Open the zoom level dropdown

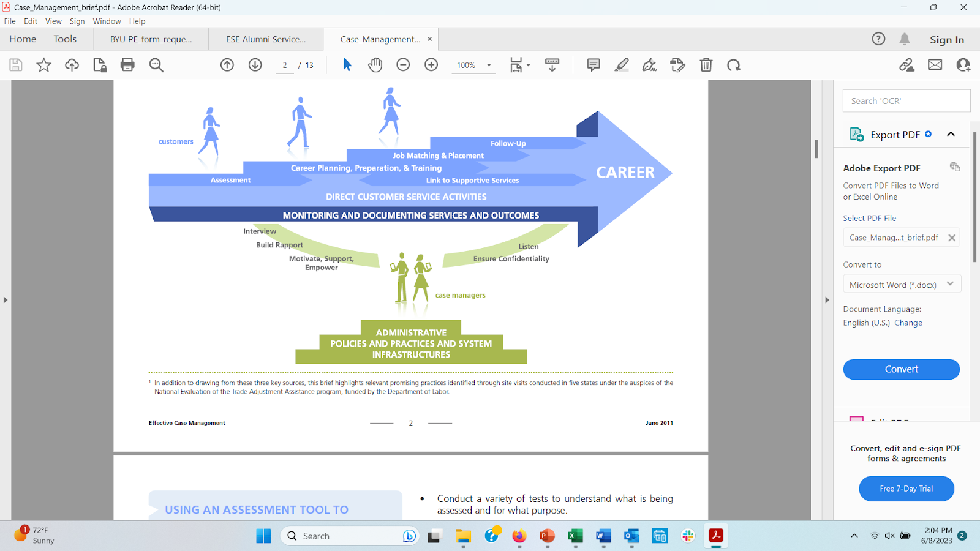489,65
